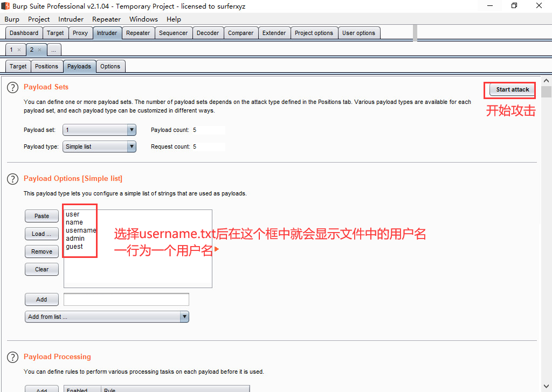Open the Burp menu
The width and height of the screenshot is (552, 392).
click(12, 19)
